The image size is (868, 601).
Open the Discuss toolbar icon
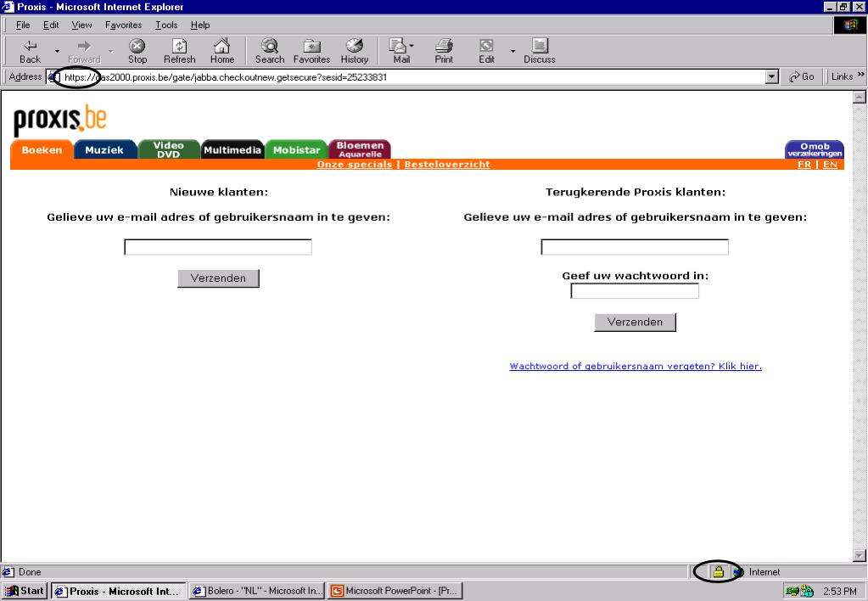(x=539, y=51)
